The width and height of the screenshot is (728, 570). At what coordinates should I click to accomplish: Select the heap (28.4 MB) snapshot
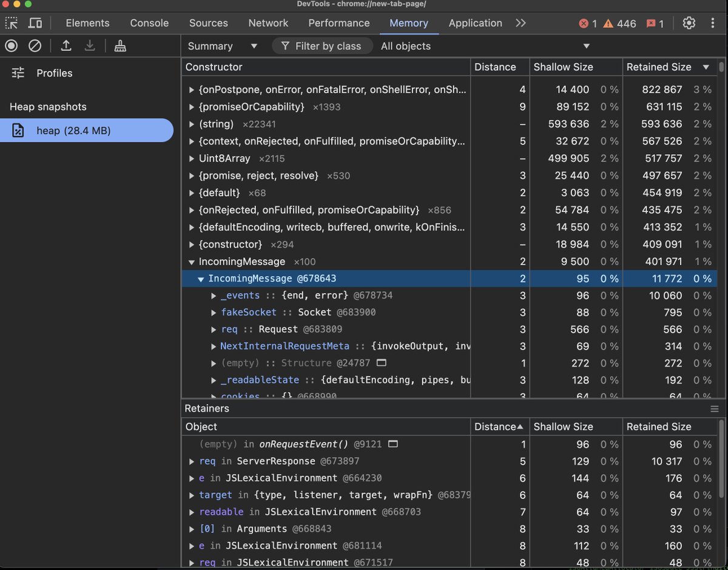click(86, 131)
